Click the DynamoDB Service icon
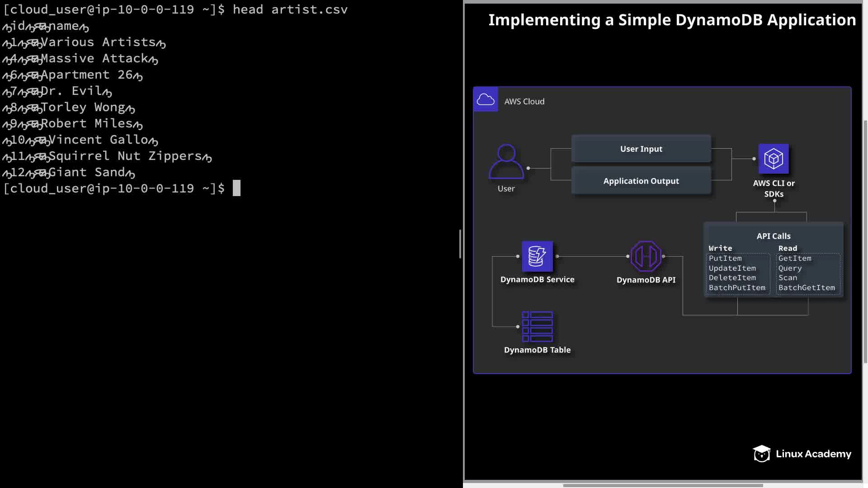The height and width of the screenshot is (488, 868). [x=537, y=256]
